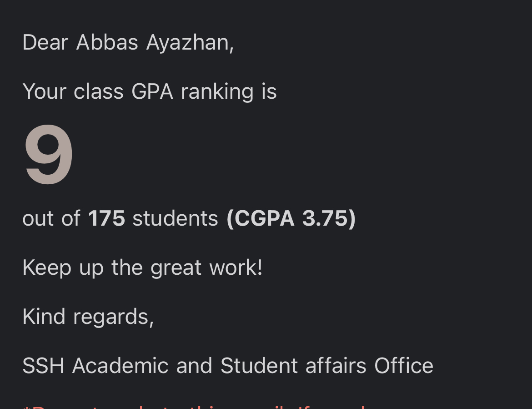Click the word "great" in encouragement line
Viewport: 532px width, 409px height.
(x=176, y=268)
